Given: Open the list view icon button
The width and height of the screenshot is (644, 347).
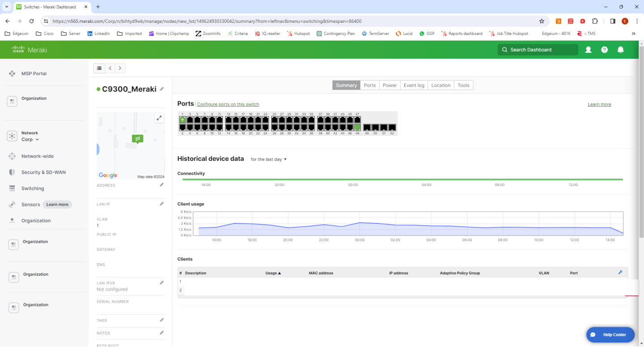Looking at the screenshot, I should (99, 68).
